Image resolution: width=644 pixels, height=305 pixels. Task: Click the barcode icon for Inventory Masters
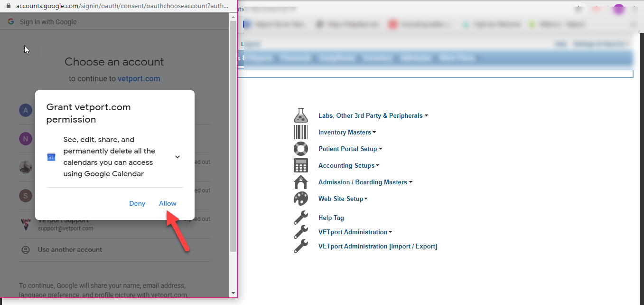point(301,132)
